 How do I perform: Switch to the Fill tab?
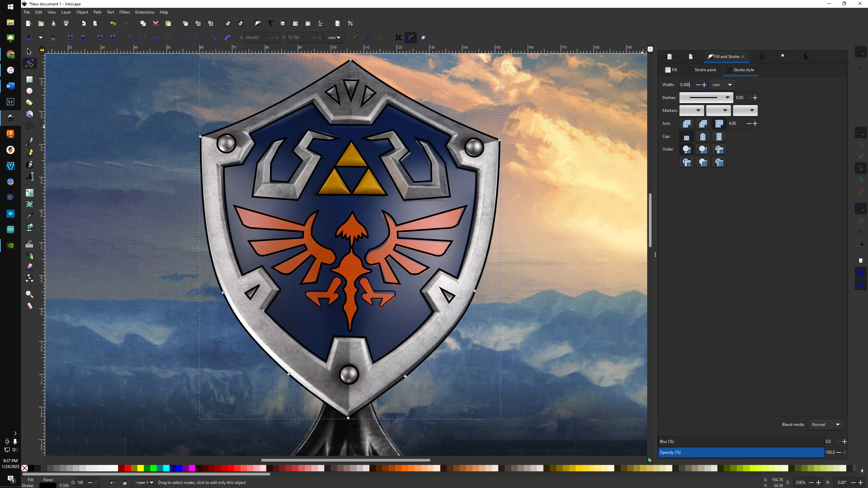point(671,70)
